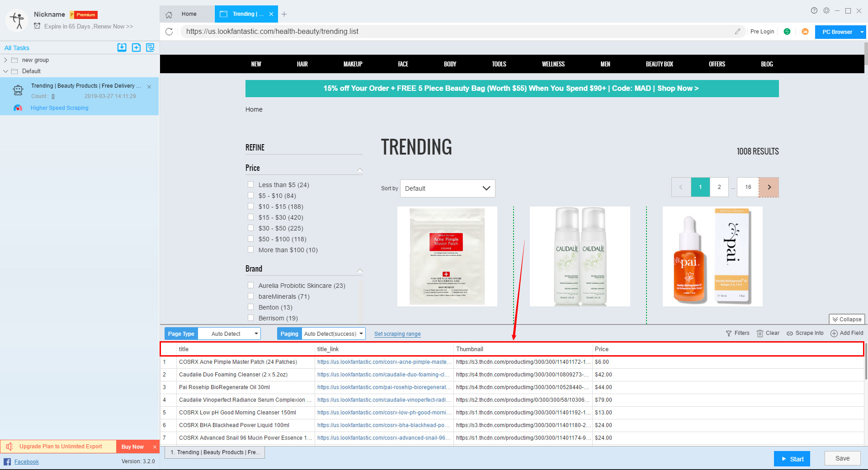Check the $10 - $15 price filter
This screenshot has width=868, height=470.
(250, 206)
